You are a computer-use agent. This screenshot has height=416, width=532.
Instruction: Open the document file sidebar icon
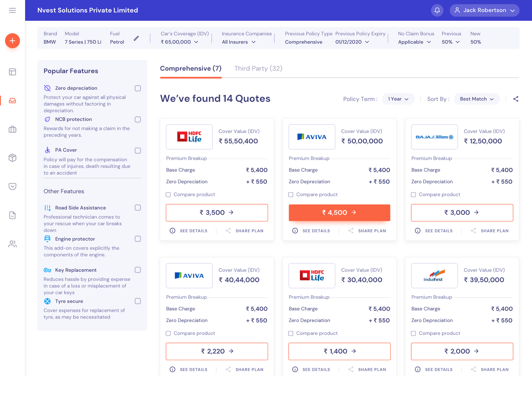(x=12, y=215)
